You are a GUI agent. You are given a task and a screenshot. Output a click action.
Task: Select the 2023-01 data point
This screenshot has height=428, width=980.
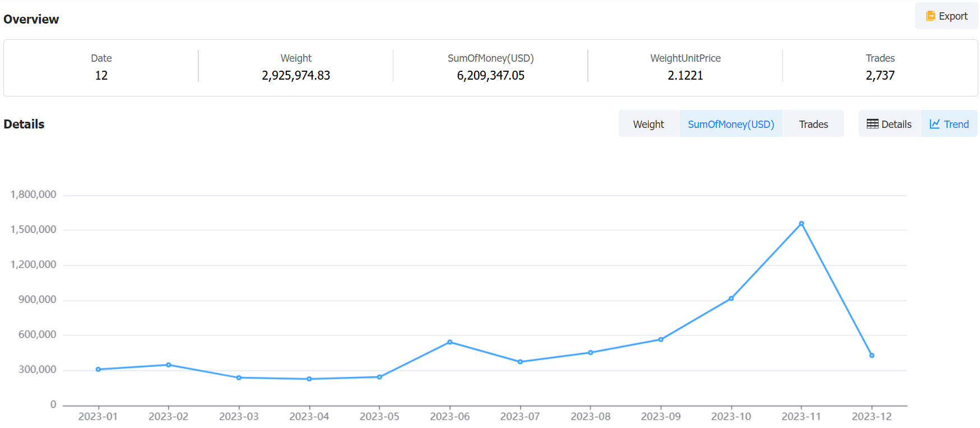[98, 369]
